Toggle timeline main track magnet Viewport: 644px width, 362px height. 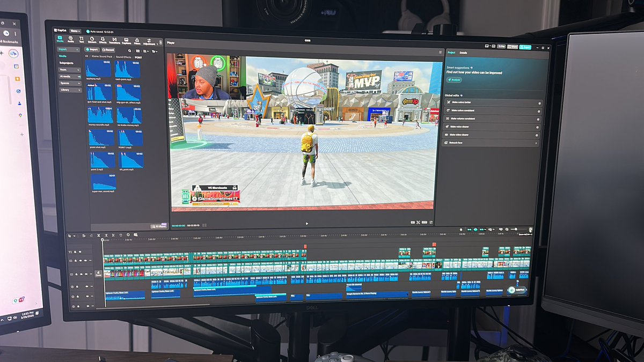[x=470, y=230]
